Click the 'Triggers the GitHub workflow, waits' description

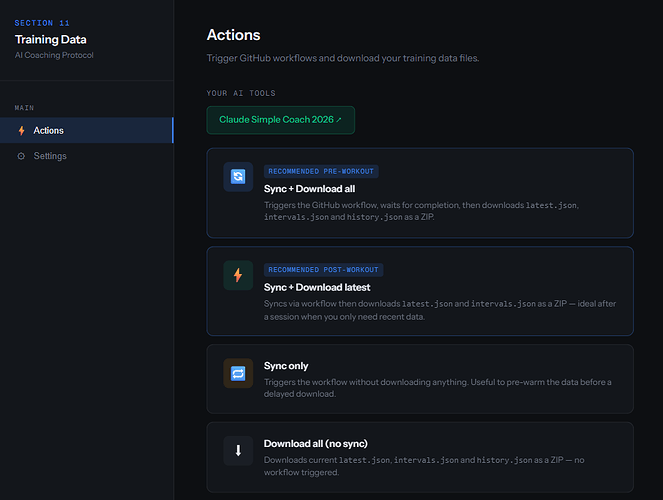[422, 211]
